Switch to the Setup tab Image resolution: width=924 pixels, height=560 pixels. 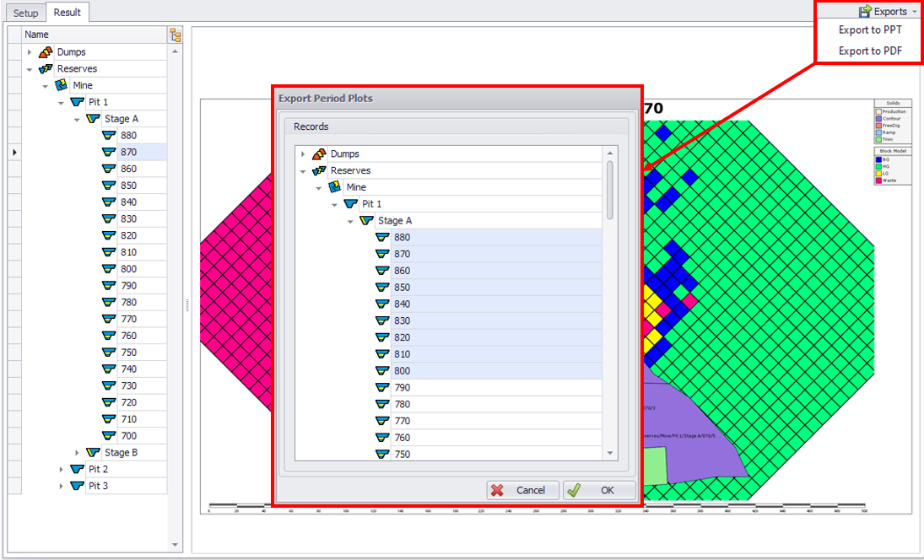click(25, 13)
